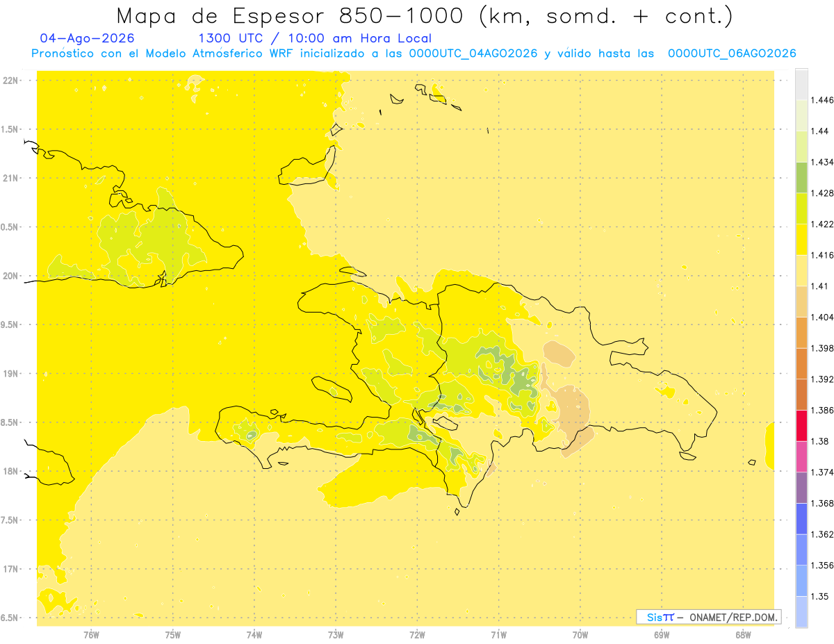Pick the tan legend swatch between 1.41 and 1.404

801,302
